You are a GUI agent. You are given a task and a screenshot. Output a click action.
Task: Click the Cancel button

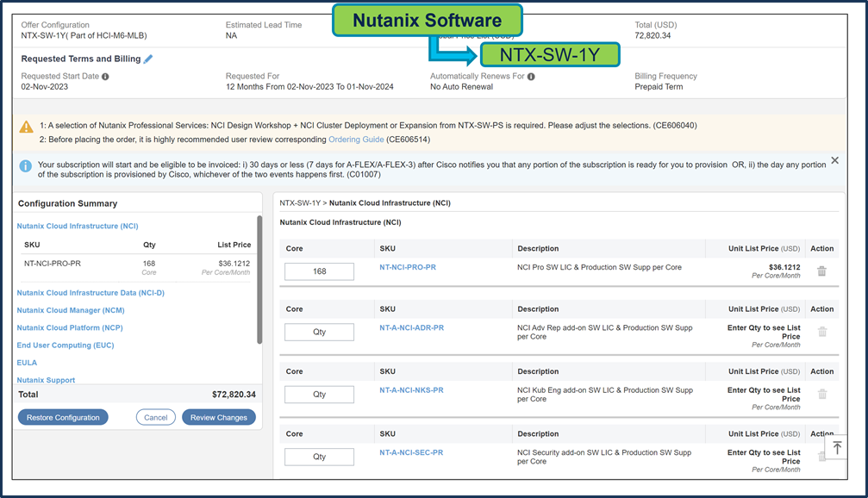(x=155, y=417)
